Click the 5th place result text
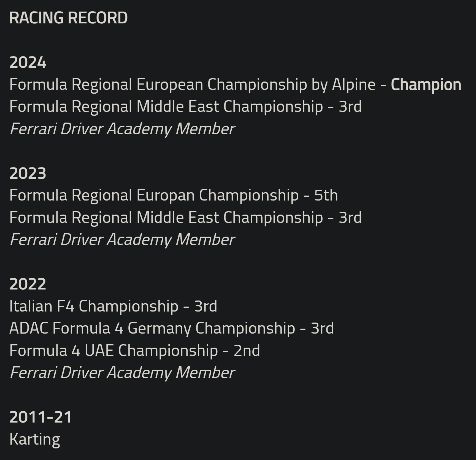Screen dimensions: 476x460 click(326, 195)
